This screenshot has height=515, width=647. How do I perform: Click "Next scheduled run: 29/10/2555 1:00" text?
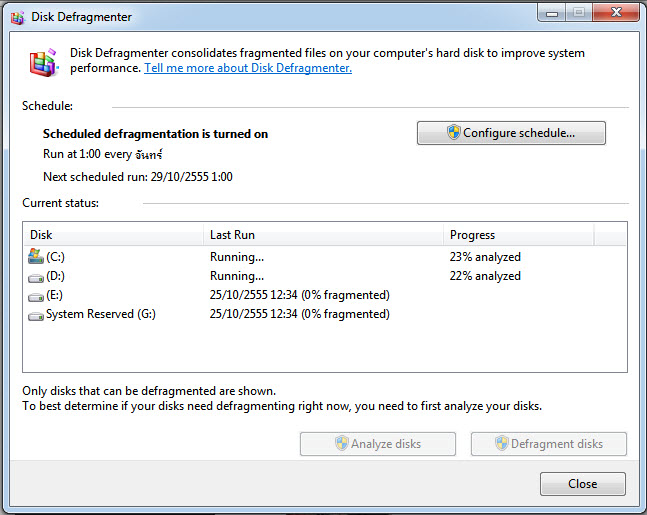pos(138,177)
